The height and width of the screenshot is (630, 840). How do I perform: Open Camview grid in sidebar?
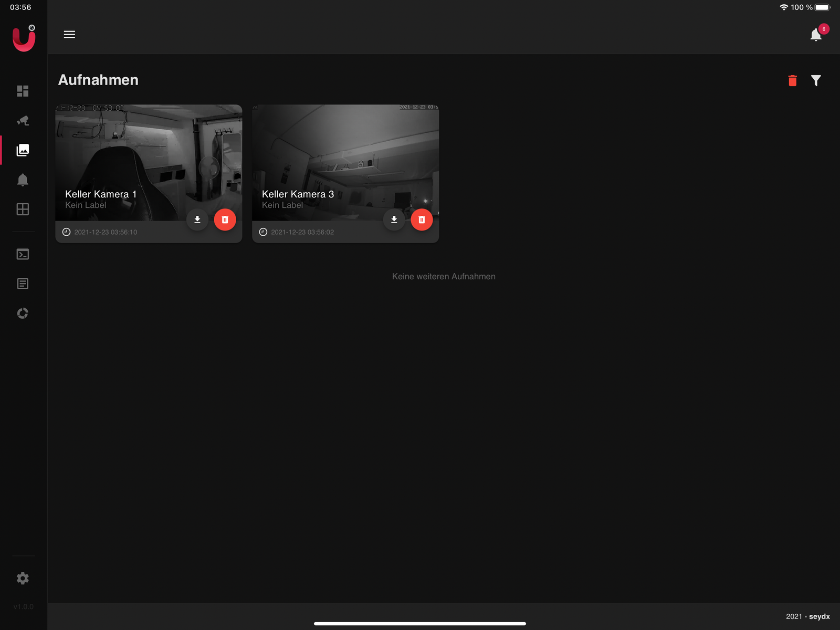23,209
